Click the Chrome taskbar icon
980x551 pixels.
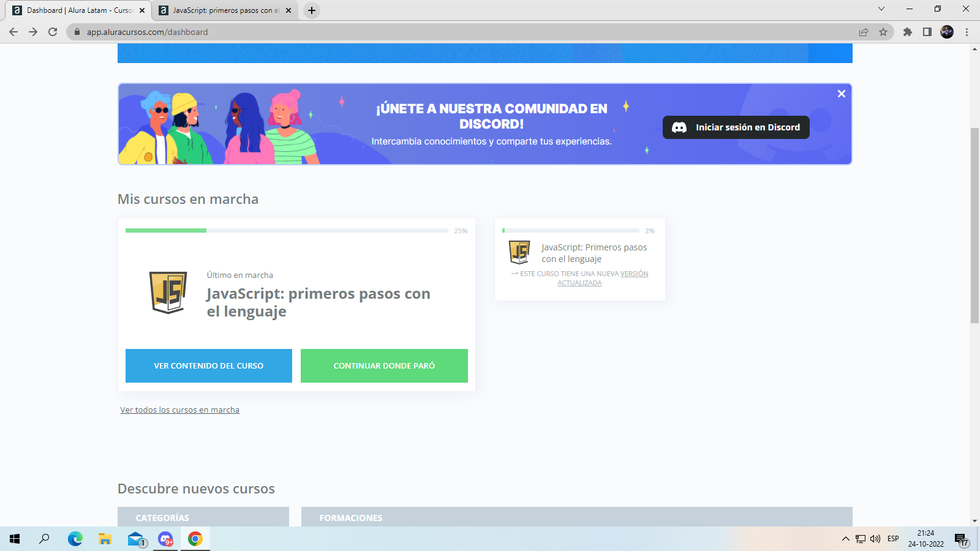(195, 539)
